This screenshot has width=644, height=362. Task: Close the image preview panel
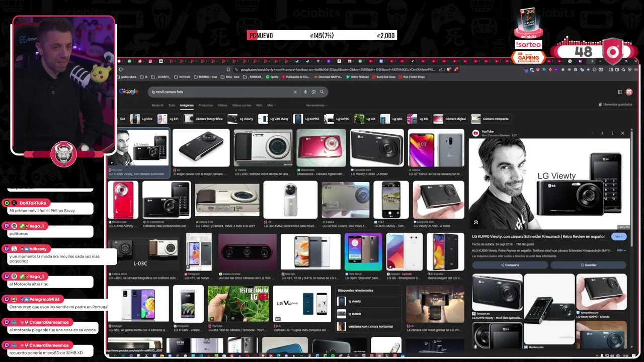pos(622,133)
